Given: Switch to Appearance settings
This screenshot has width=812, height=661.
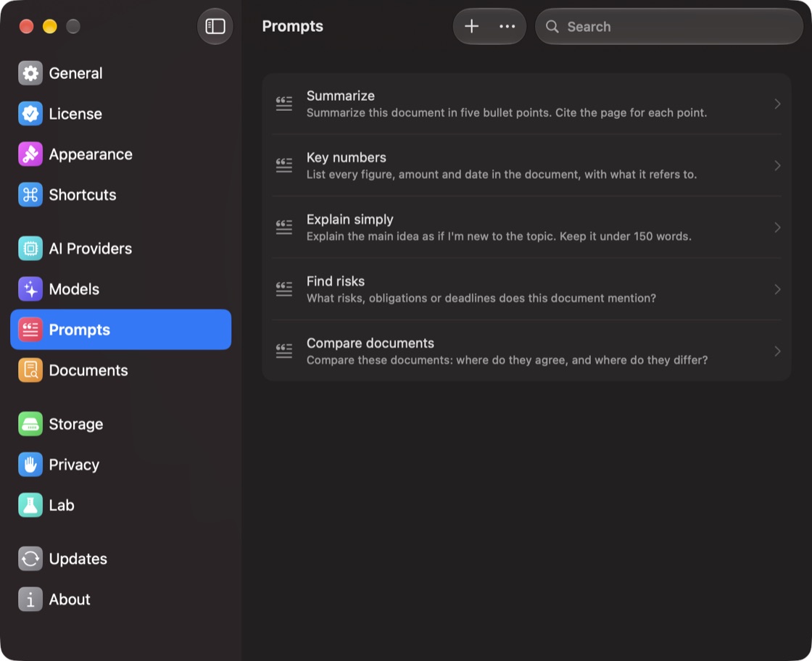Looking at the screenshot, I should 120,154.
